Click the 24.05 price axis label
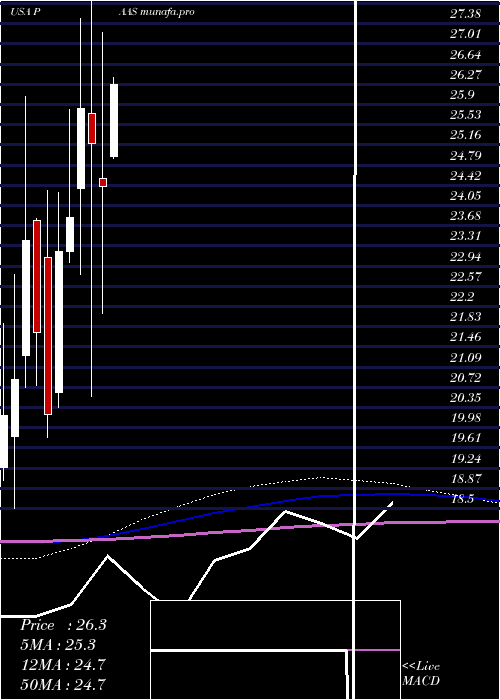 click(465, 196)
